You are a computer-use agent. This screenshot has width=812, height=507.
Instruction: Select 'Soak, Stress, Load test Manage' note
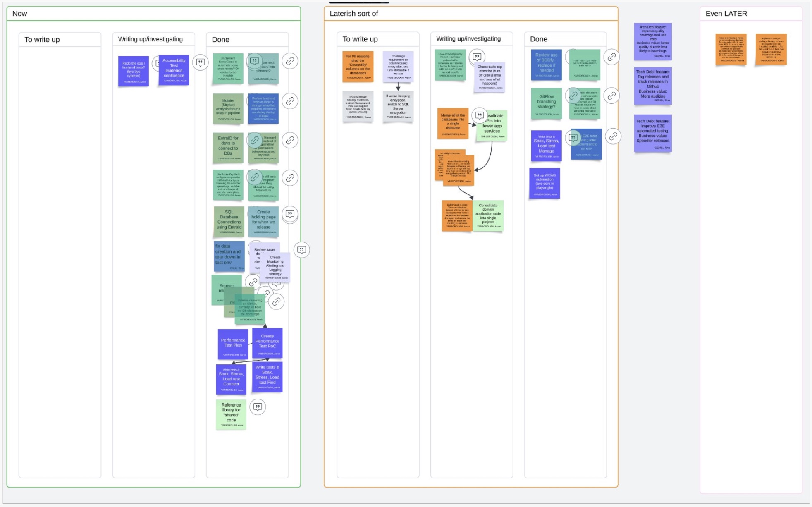pos(547,146)
